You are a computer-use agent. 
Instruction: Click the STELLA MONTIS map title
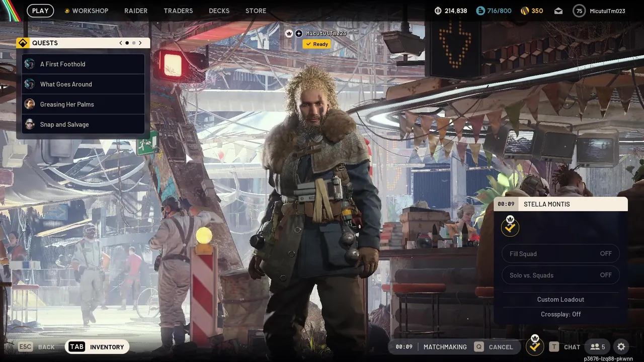click(x=547, y=204)
